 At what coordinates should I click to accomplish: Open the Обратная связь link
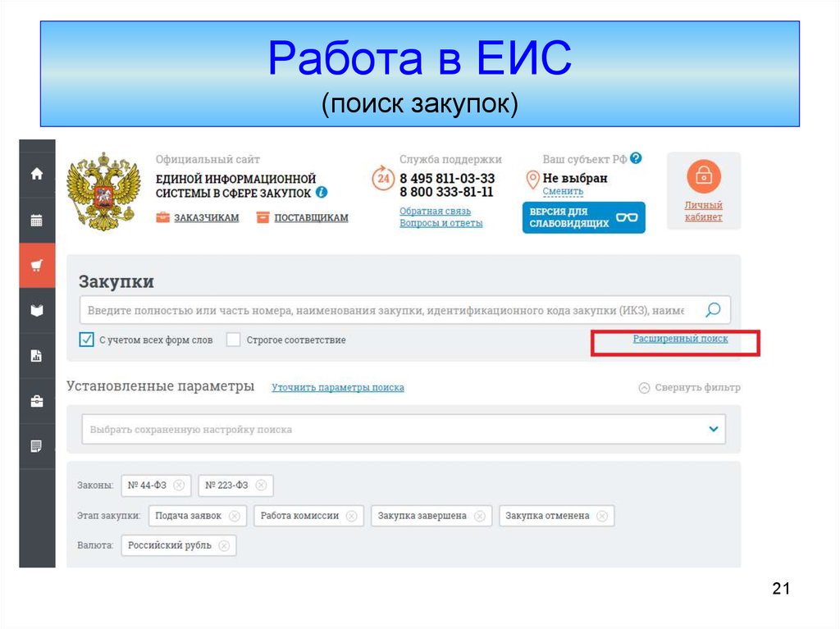coord(435,211)
